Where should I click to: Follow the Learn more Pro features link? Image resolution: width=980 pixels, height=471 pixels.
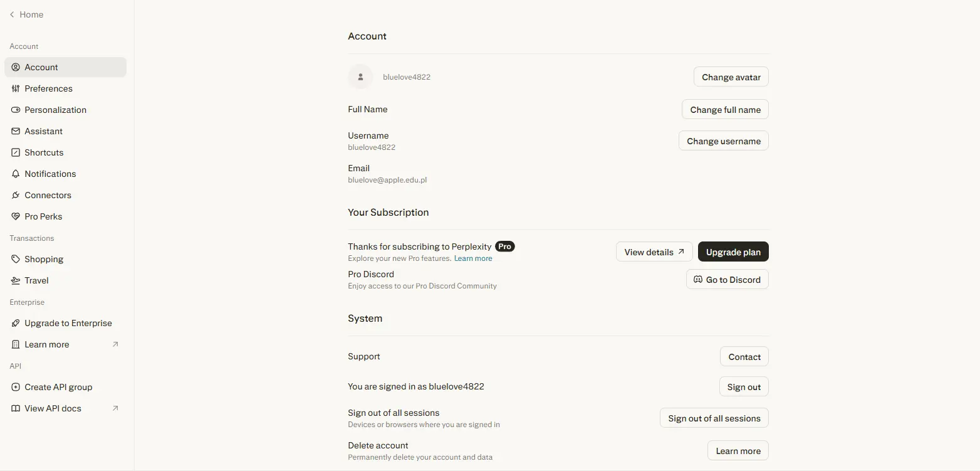point(473,258)
